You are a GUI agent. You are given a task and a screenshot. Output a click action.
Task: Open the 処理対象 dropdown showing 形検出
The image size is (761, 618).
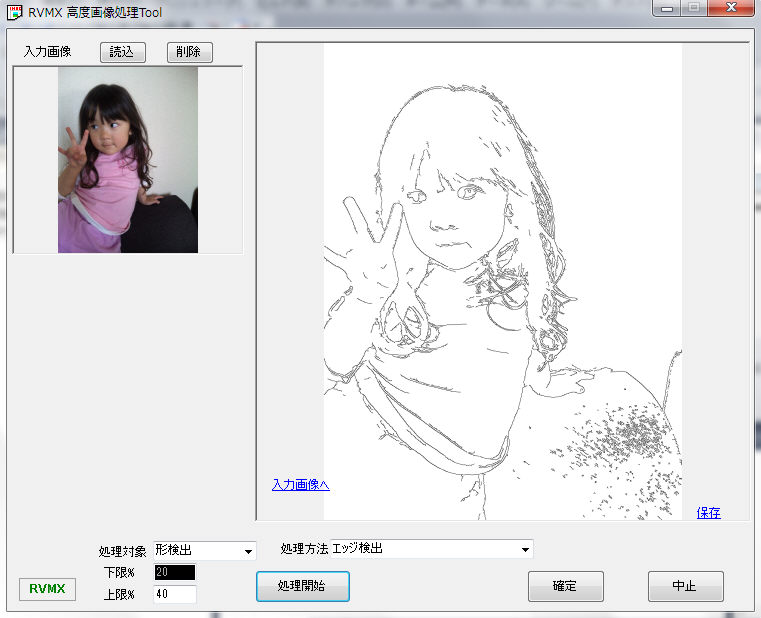click(x=204, y=550)
